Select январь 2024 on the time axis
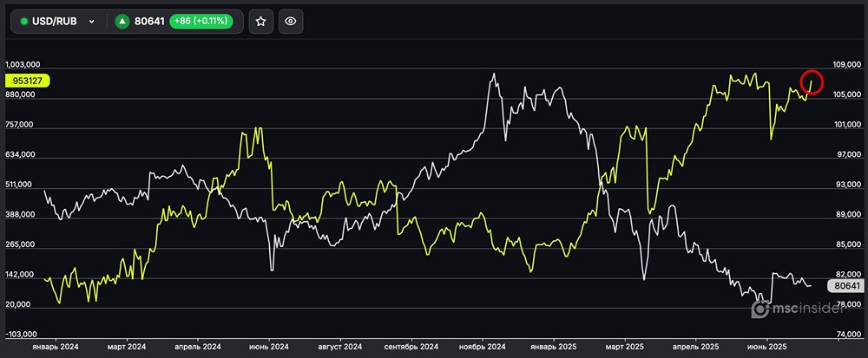This screenshot has height=358, width=868. click(56, 345)
